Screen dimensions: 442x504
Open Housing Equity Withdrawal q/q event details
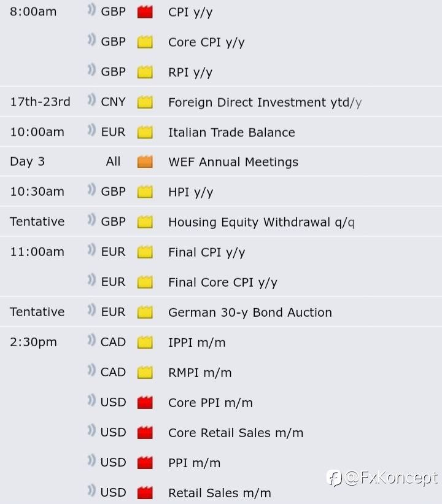pyautogui.click(x=262, y=222)
